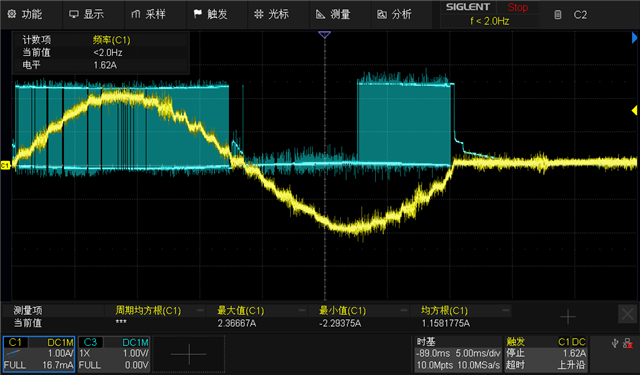
Task: Open the 功能 (Utility) menu
Action: coord(25,14)
